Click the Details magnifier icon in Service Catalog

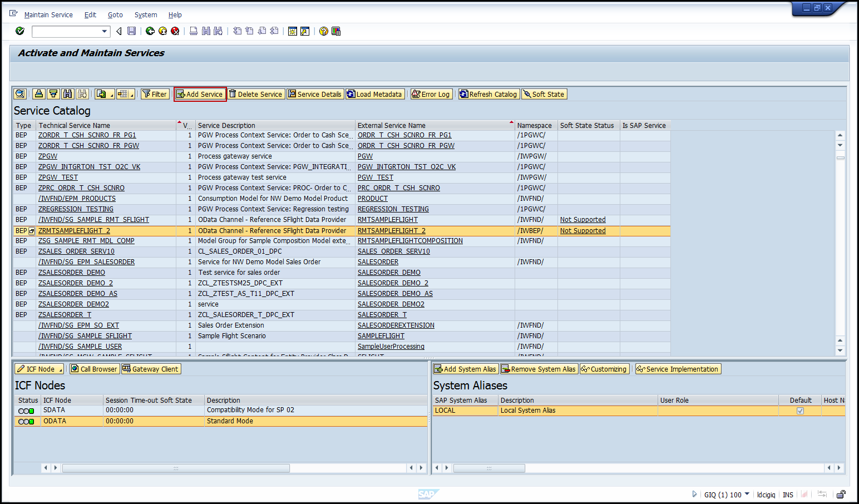(x=21, y=94)
